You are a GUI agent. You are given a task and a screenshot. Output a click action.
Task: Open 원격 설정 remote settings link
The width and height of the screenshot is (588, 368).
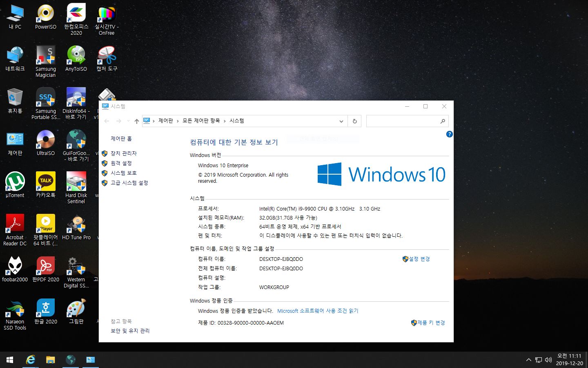coord(121,163)
